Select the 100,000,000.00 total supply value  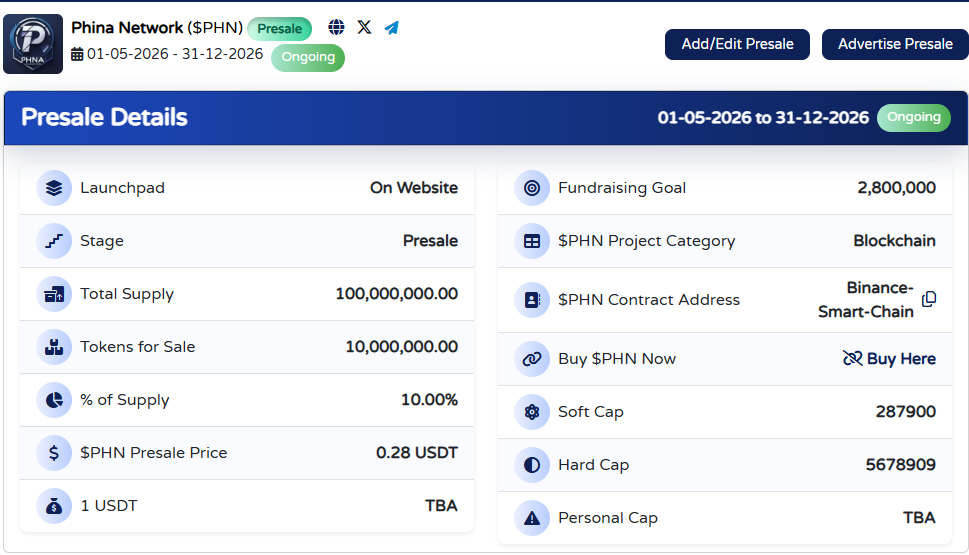[397, 294]
